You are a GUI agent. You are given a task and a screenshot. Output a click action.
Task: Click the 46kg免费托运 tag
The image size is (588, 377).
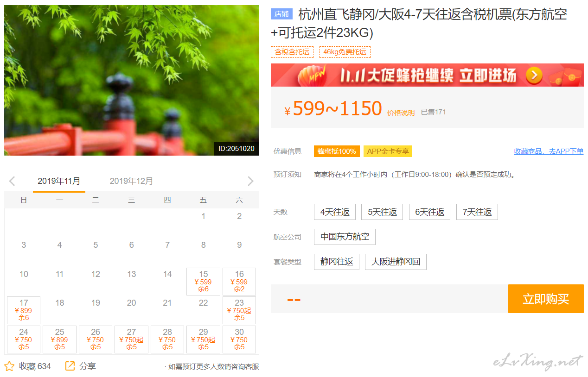[345, 52]
